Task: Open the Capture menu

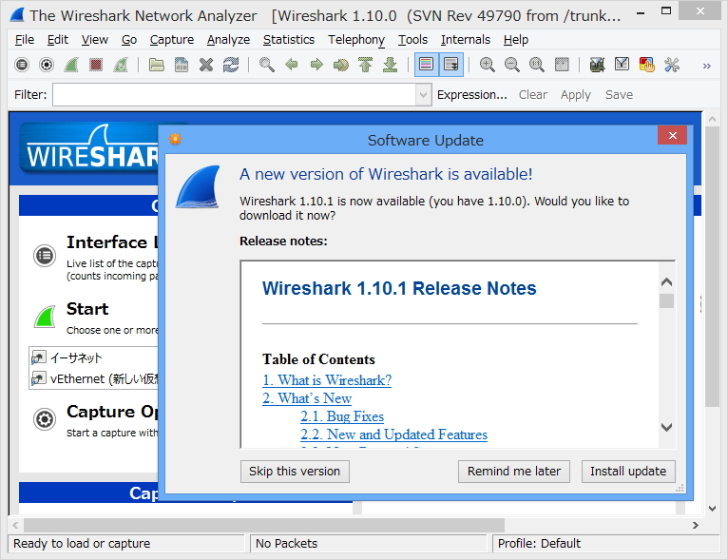Action: [172, 40]
